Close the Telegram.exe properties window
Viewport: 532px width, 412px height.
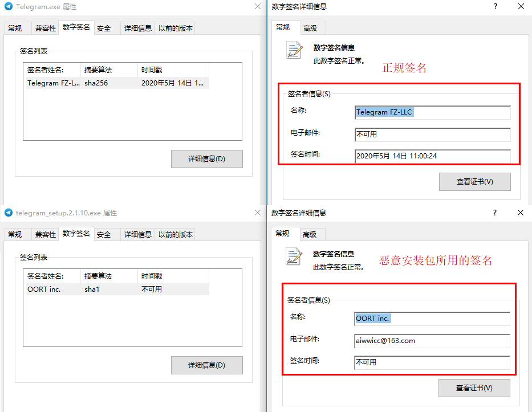pos(258,6)
